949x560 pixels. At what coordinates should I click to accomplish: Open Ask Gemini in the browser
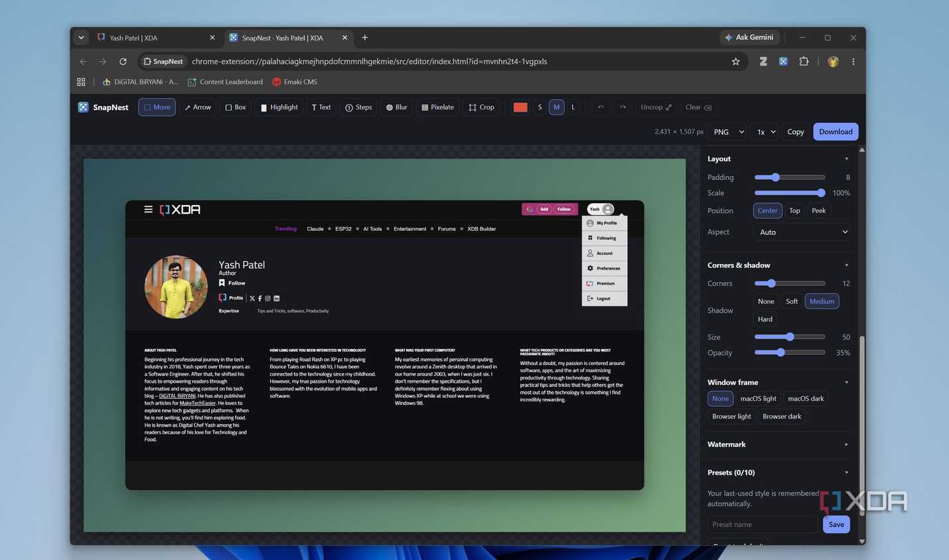point(749,37)
